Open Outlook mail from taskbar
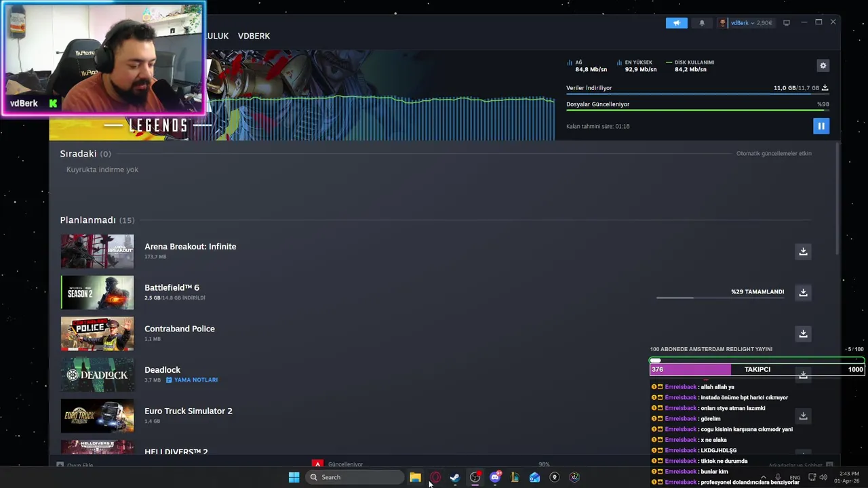 (534, 477)
